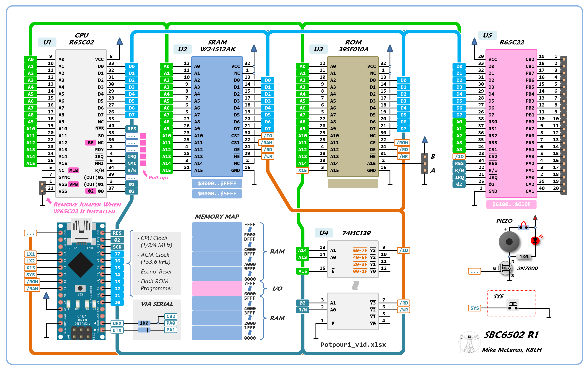Screen dimensions: 588x370
Task: Click the NMI signal tag at CPU
Action: point(132,163)
